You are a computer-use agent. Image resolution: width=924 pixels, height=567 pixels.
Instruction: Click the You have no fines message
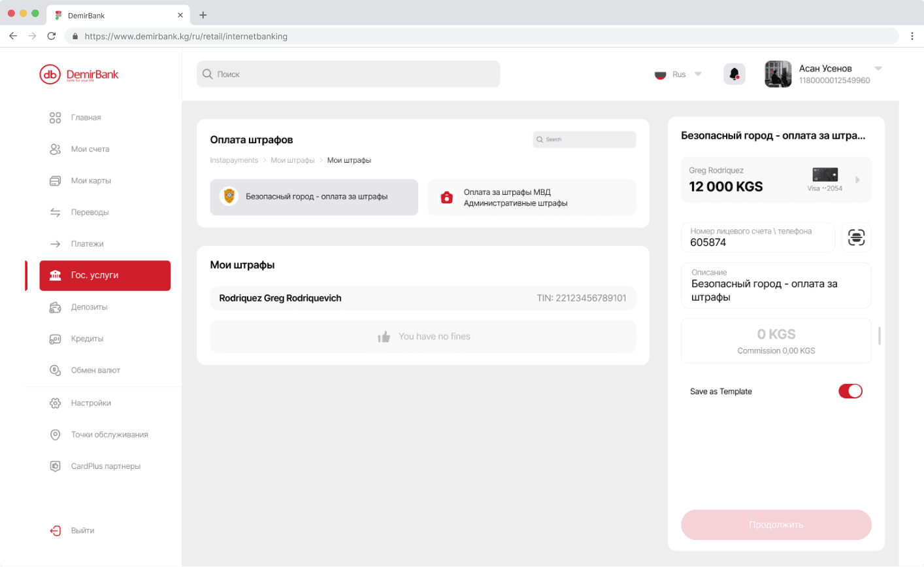click(x=435, y=337)
